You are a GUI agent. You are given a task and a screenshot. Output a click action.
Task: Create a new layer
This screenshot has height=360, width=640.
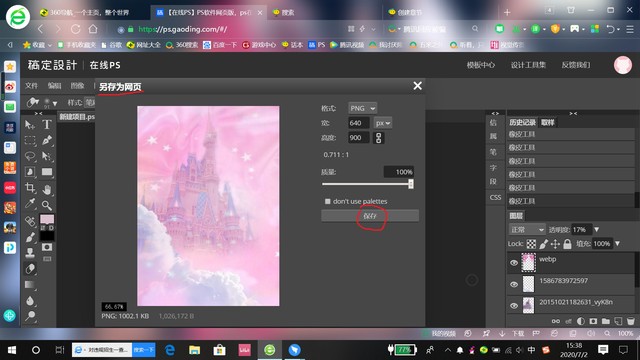click(618, 321)
